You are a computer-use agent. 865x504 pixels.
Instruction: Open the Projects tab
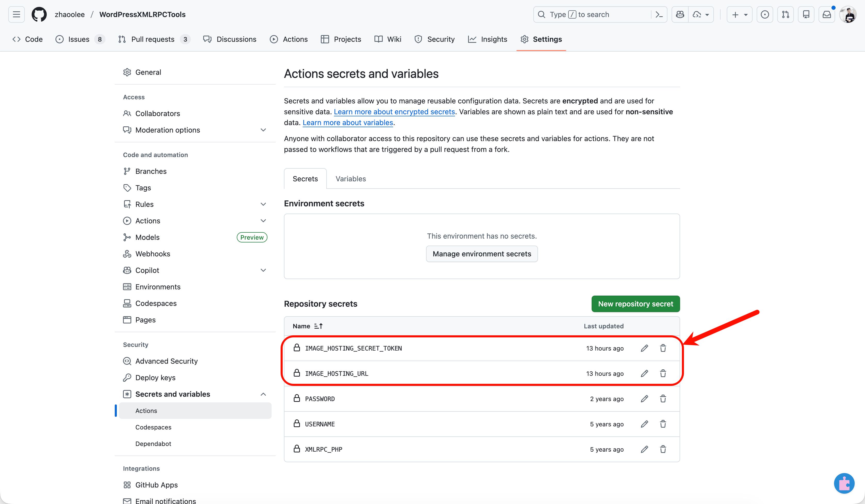click(x=341, y=39)
